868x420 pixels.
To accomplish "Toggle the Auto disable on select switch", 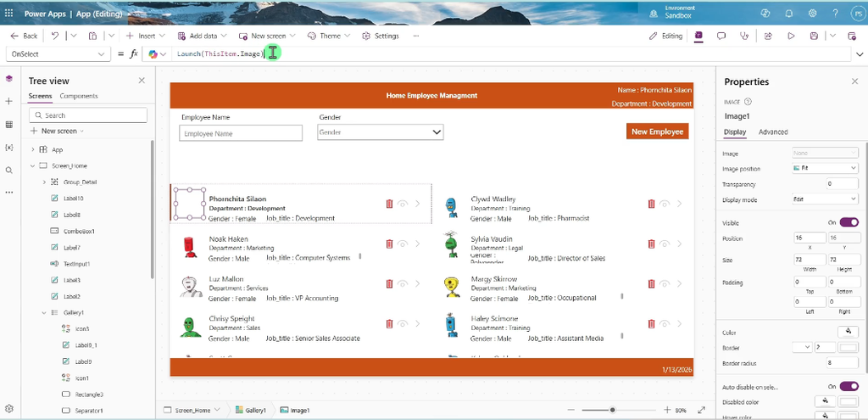I will pyautogui.click(x=849, y=386).
